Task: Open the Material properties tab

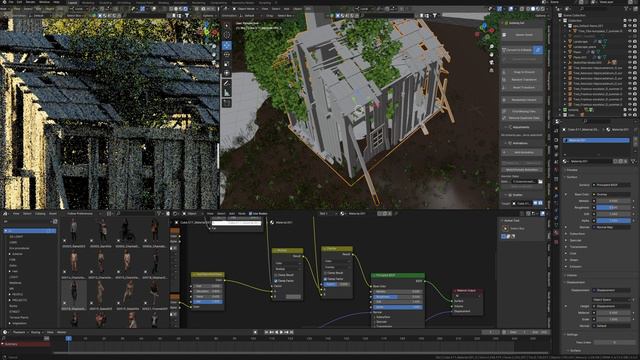Action: 556,233
